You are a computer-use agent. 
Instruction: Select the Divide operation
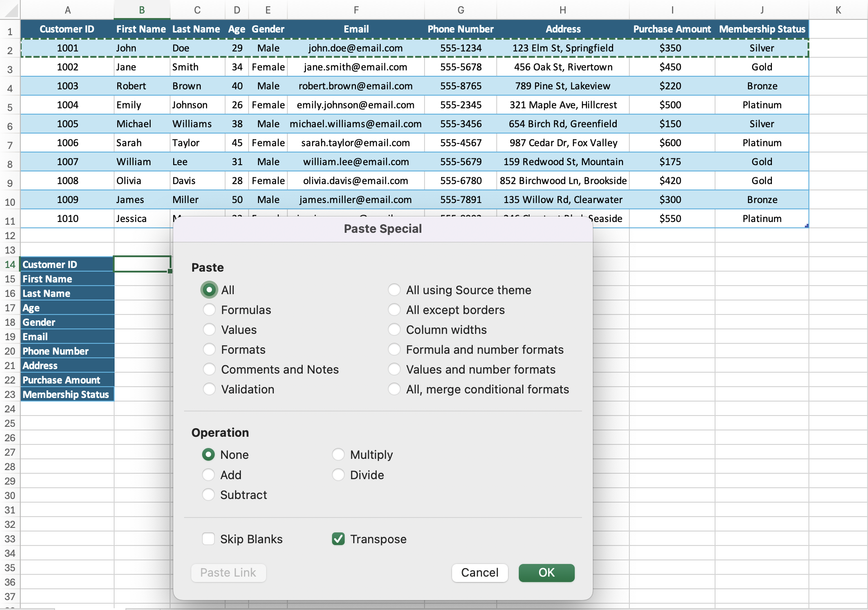338,475
